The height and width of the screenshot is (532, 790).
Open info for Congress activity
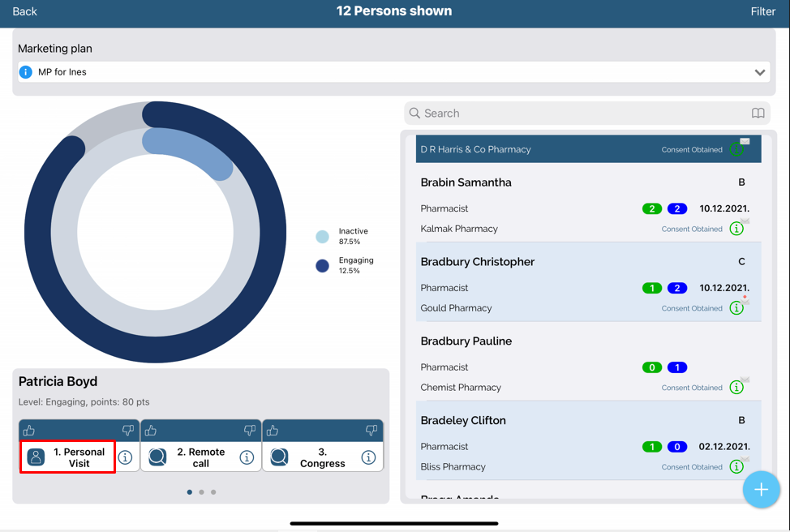368,457
